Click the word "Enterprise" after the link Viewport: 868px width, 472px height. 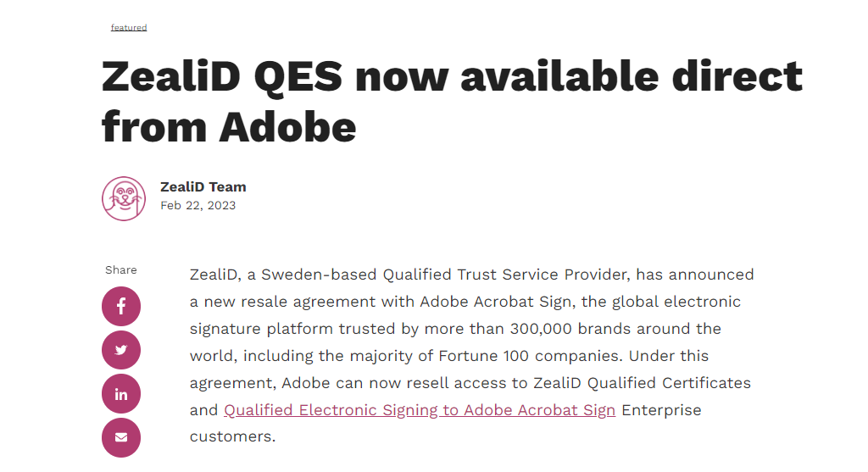(x=661, y=410)
